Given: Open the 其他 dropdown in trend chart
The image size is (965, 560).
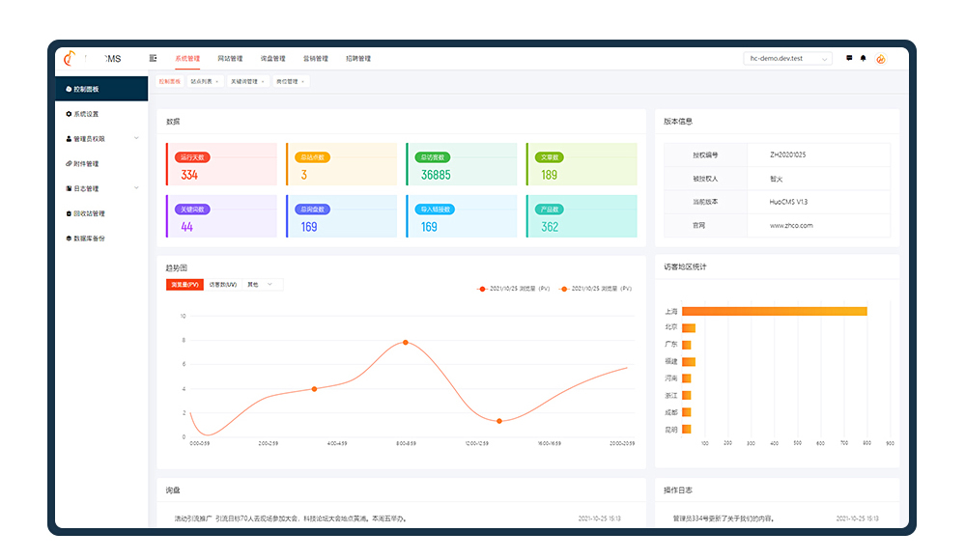Looking at the screenshot, I should tap(262, 285).
